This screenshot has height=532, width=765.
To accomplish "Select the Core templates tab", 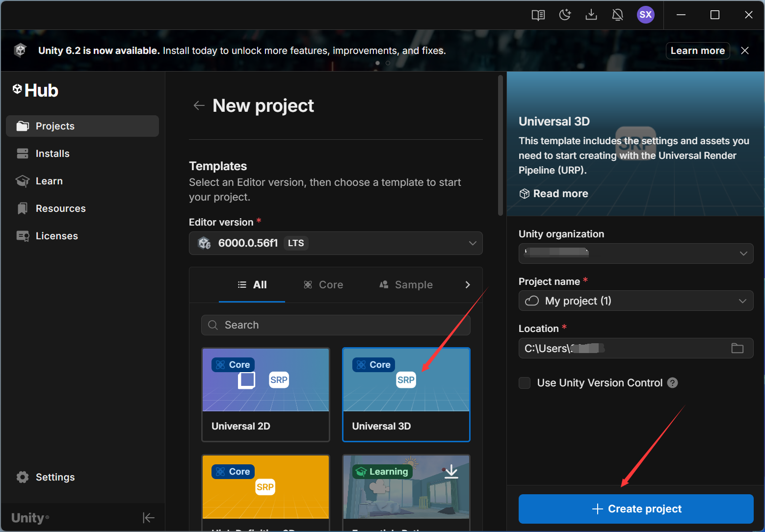I will point(323,285).
